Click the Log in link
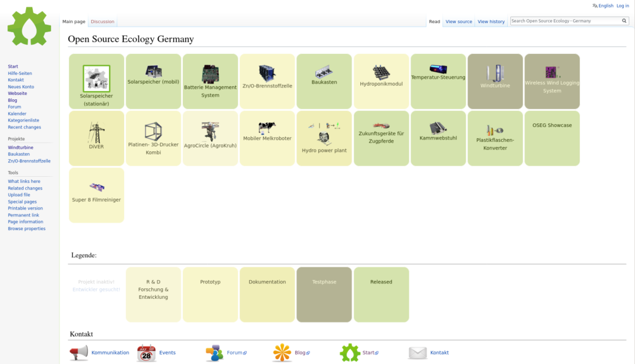 click(622, 5)
